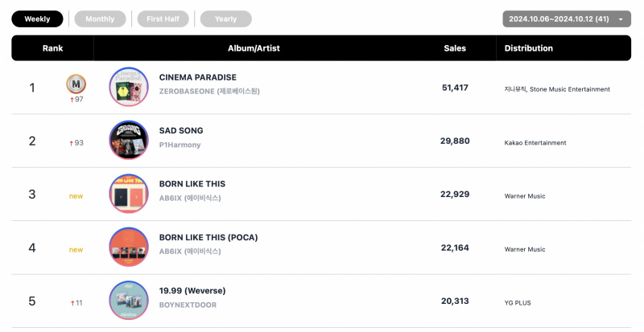Click the dropdown arrow on the date selector

621,19
